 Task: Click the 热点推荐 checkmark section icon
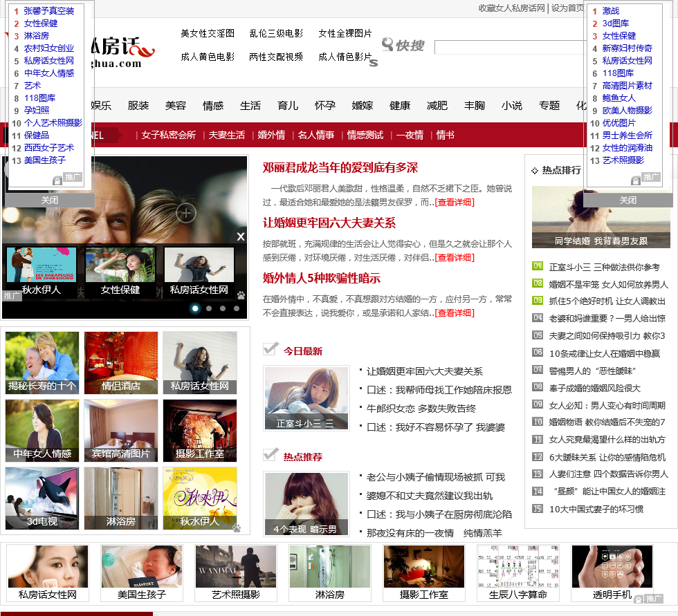(271, 454)
